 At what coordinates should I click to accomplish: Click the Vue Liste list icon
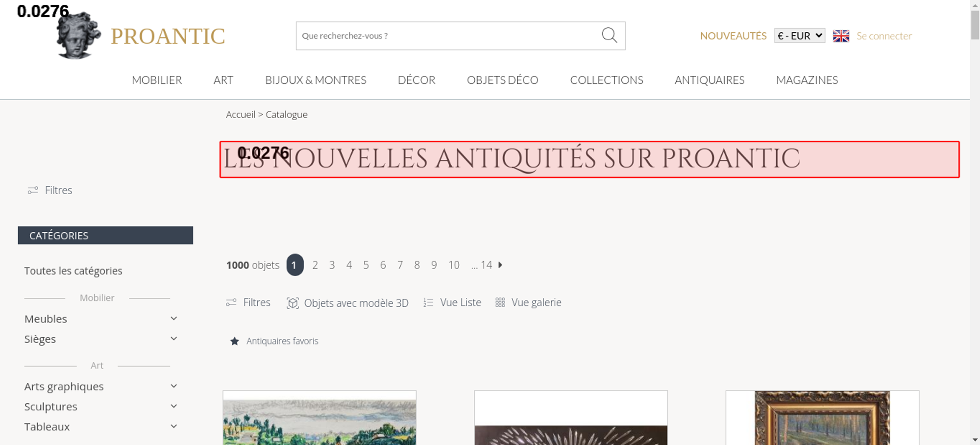pos(428,303)
